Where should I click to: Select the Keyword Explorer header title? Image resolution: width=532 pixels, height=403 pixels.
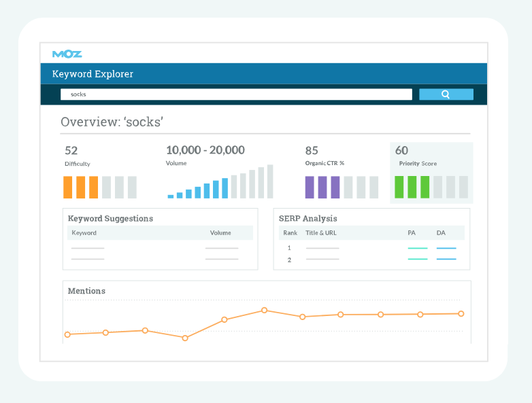[93, 74]
